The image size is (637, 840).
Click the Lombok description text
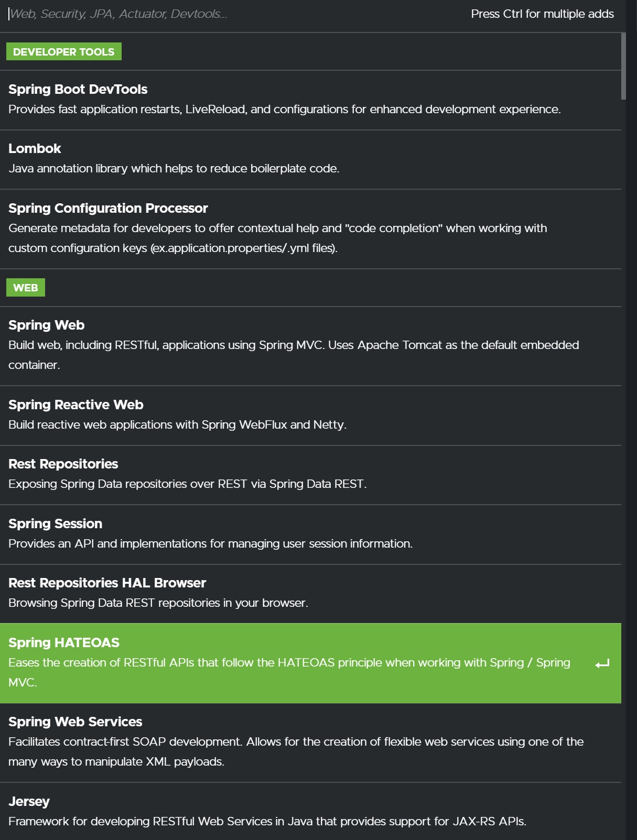(x=174, y=169)
